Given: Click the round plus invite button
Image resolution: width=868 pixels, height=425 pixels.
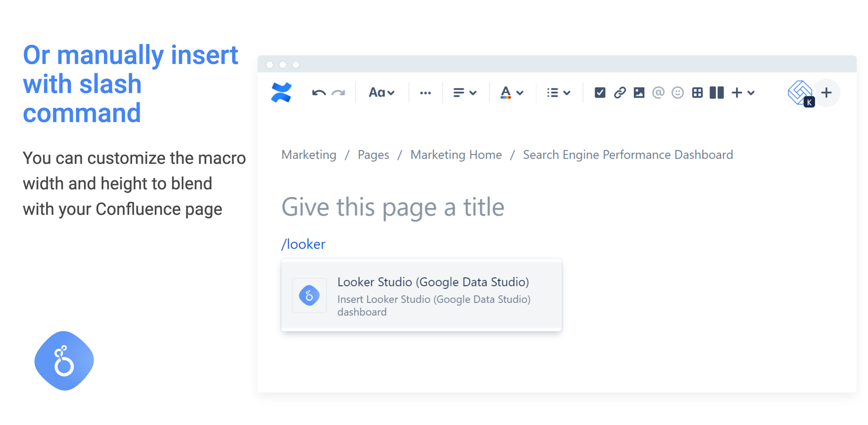Looking at the screenshot, I should point(826,93).
